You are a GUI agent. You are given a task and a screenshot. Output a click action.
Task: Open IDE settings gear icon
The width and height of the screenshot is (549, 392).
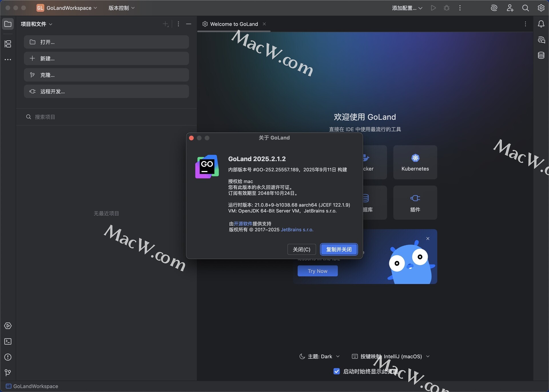[541, 8]
